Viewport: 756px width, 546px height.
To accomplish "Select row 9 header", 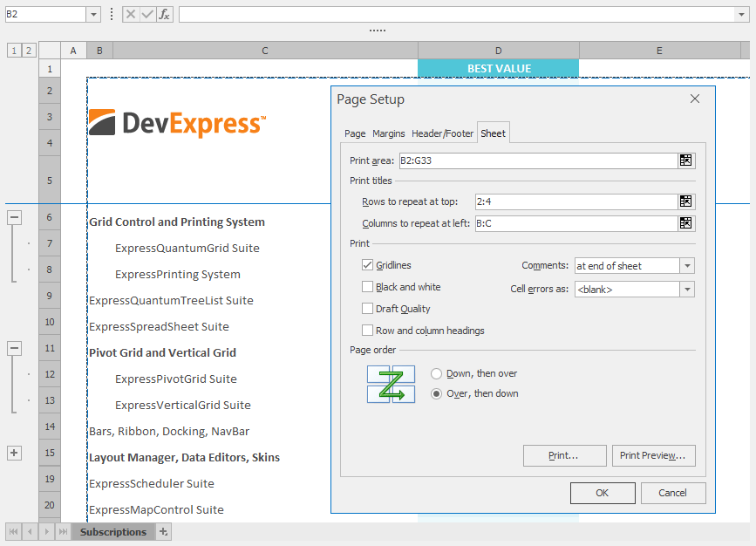I will point(50,296).
